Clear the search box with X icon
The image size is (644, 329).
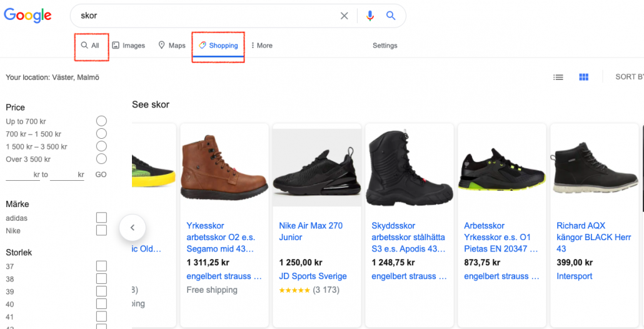pos(344,16)
